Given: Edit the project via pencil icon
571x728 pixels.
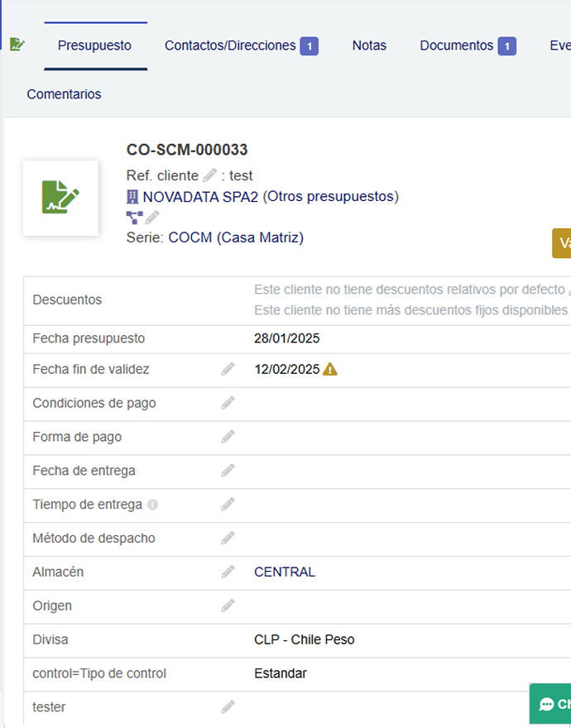Looking at the screenshot, I should pos(152,217).
